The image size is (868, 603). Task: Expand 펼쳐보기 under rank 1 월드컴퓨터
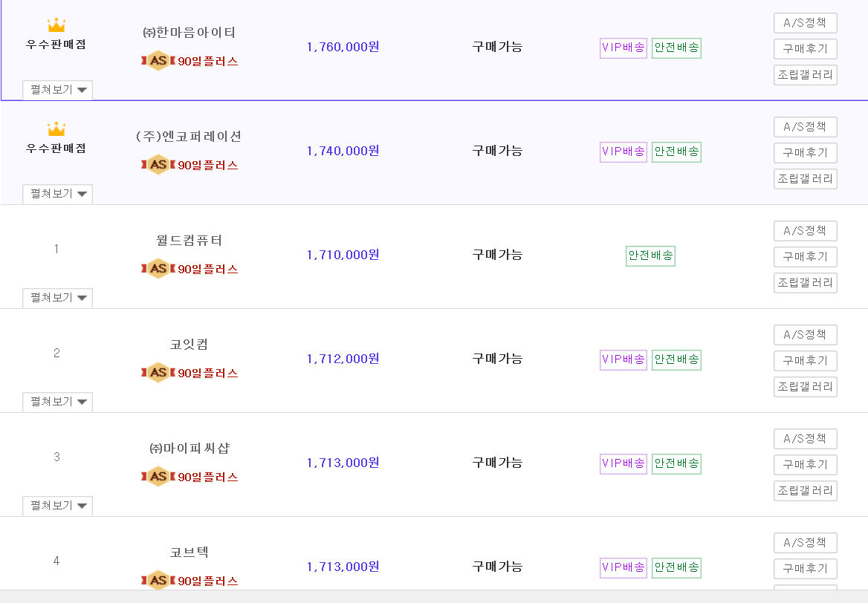(x=57, y=298)
